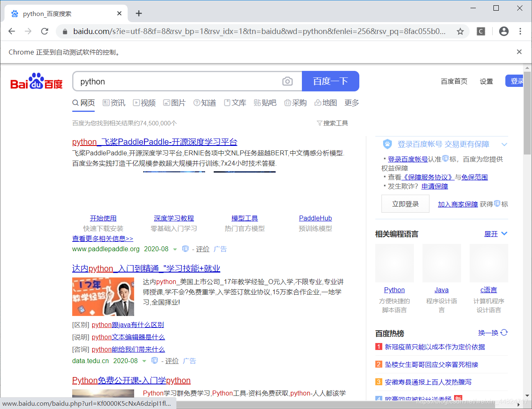Click 查看更多相关信息>> link

click(x=103, y=239)
